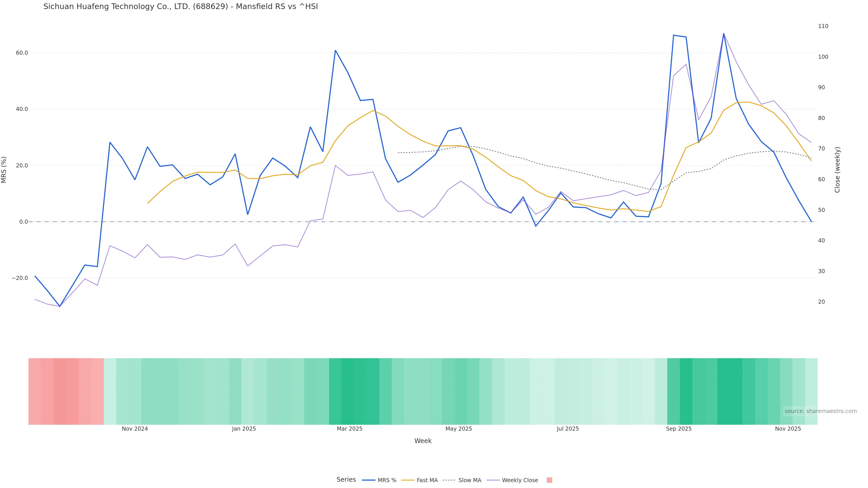This screenshot has height=488, width=868.
Task: Click the Week x-axis title
Action: [x=422, y=441]
